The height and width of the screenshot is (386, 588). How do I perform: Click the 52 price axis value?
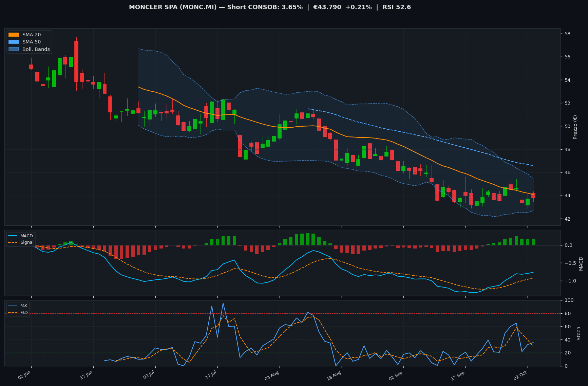click(x=567, y=103)
